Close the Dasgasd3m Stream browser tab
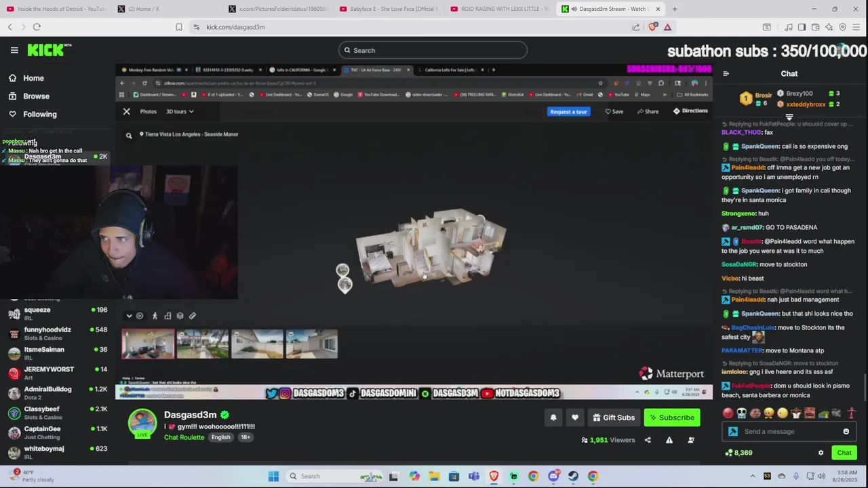Image resolution: width=868 pixels, height=488 pixels. pos(658,9)
